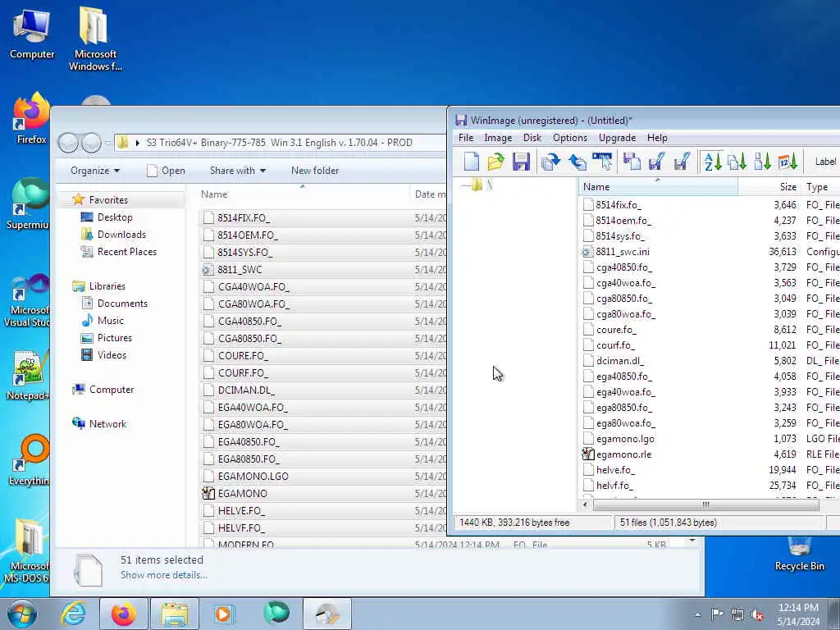Select Network in Explorer navigation pane
Image resolution: width=840 pixels, height=630 pixels.
point(107,424)
